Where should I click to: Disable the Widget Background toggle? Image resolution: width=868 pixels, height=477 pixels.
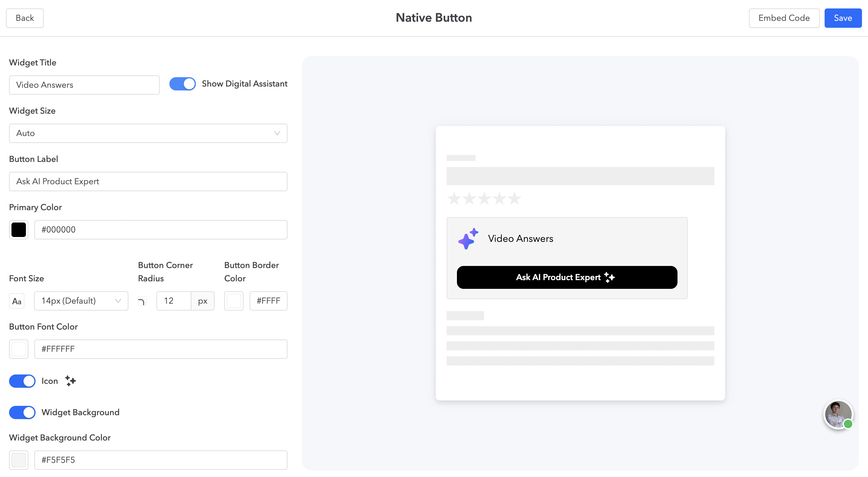pyautogui.click(x=22, y=412)
